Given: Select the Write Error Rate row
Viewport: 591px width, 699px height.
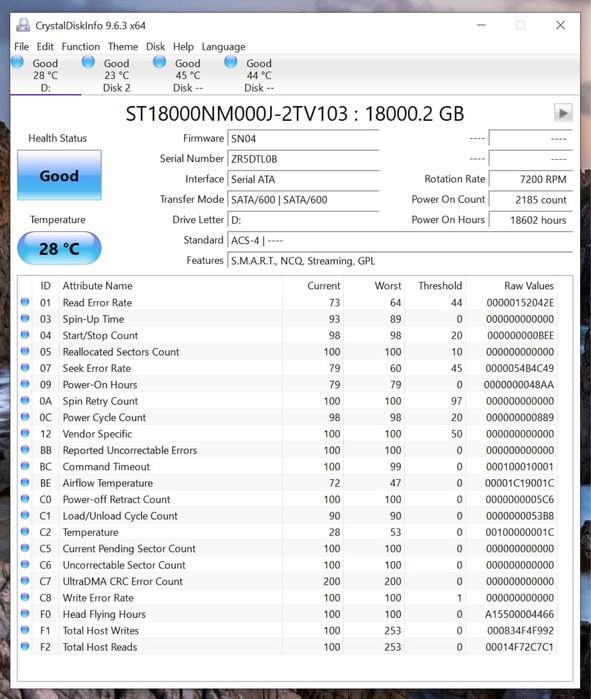Looking at the screenshot, I should [x=287, y=597].
